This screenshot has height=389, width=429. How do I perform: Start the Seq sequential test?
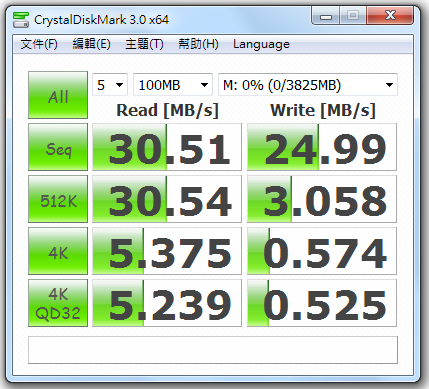coord(58,147)
